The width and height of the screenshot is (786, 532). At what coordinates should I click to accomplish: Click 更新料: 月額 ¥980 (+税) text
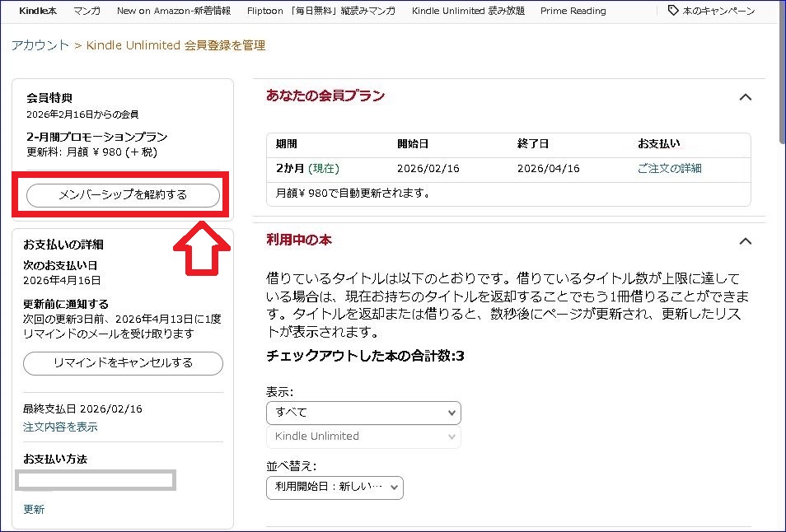(91, 152)
